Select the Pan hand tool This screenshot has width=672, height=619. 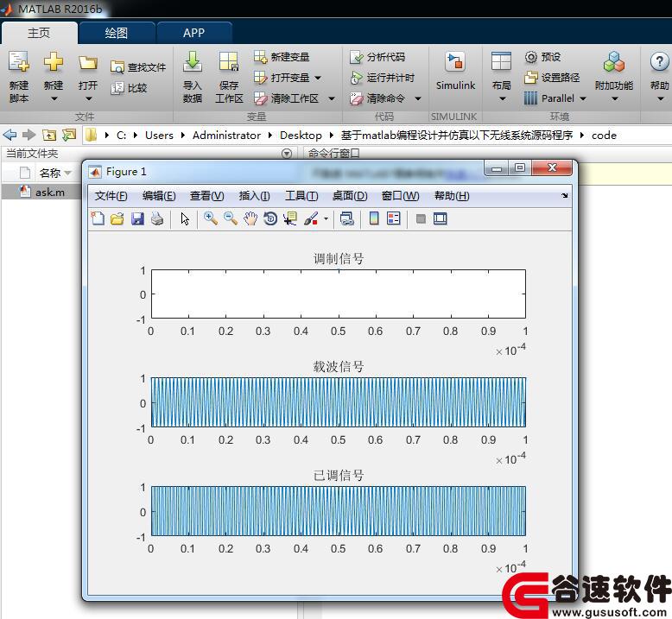[x=250, y=219]
